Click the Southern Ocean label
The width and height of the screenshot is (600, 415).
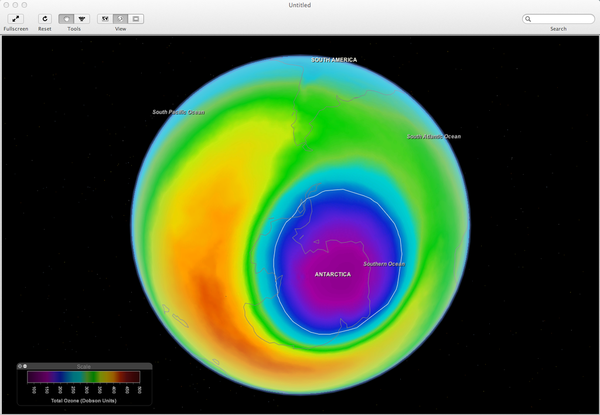(383, 264)
